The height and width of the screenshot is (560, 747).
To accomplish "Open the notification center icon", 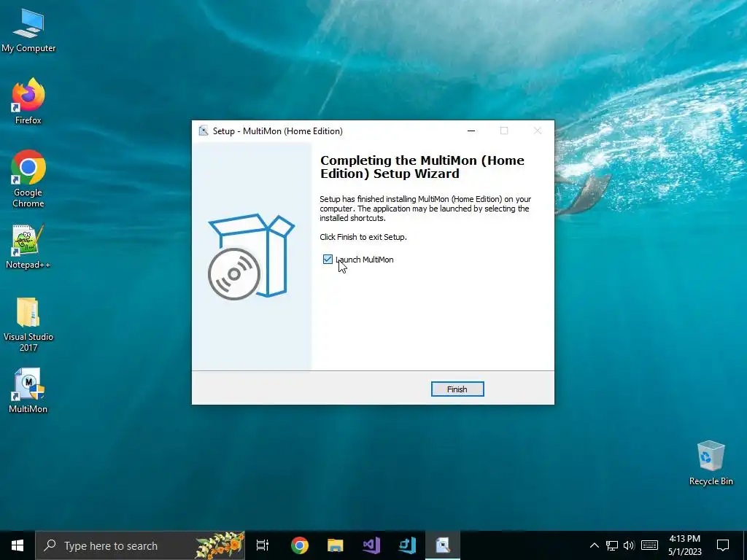I will pyautogui.click(x=723, y=545).
